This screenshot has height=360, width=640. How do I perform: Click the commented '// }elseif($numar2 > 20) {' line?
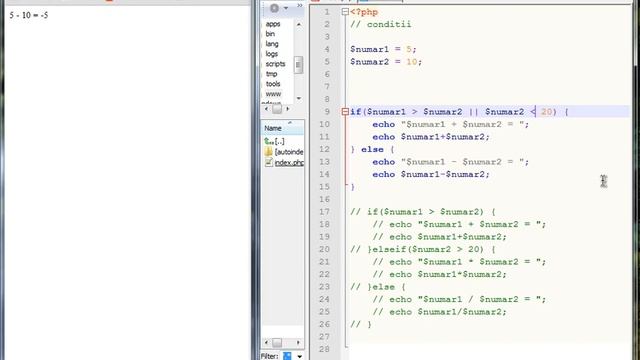pos(422,249)
